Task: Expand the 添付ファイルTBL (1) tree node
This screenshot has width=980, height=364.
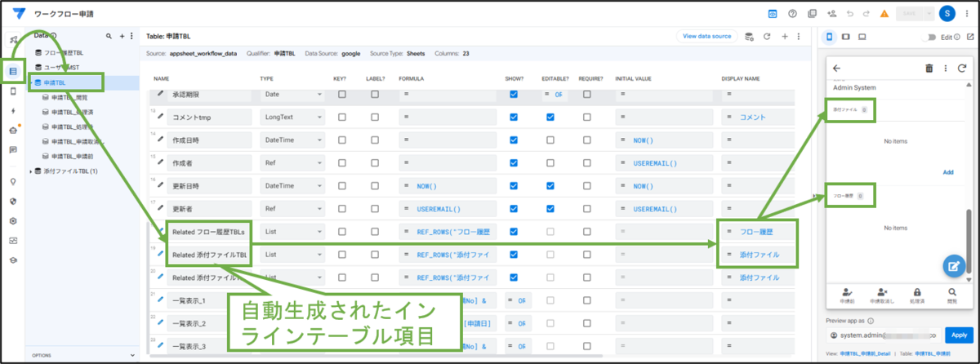Action: click(31, 171)
